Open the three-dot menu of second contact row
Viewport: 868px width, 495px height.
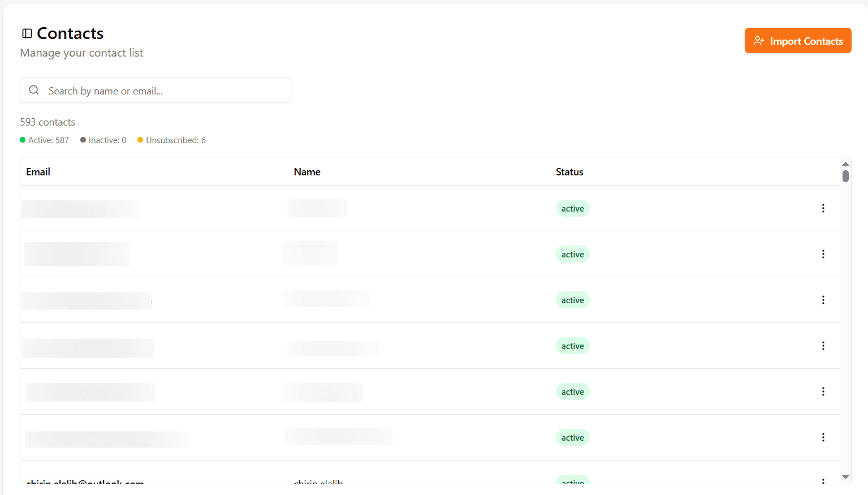click(823, 254)
